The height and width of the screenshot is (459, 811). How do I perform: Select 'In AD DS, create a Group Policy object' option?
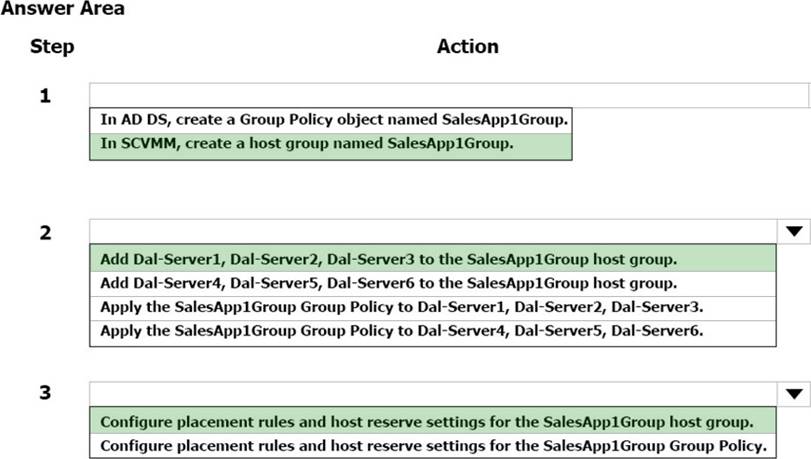pyautogui.click(x=331, y=120)
